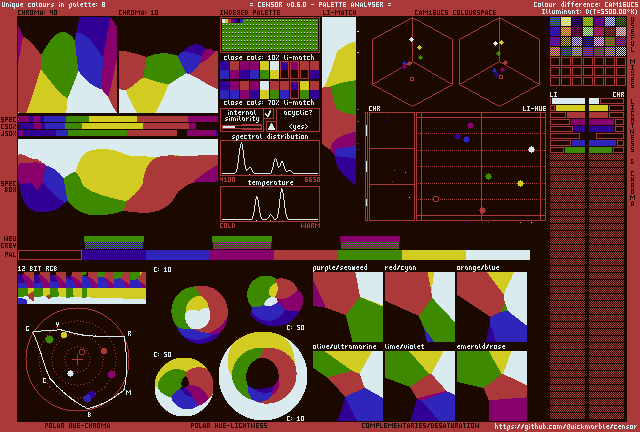The width and height of the screenshot is (640, 432).
Task: Click the CHROMA: 40 voronoi map
Action: click(67, 65)
